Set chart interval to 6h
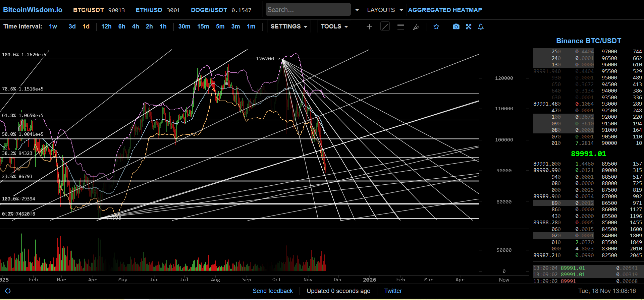The width and height of the screenshot is (644, 300). [x=122, y=26]
